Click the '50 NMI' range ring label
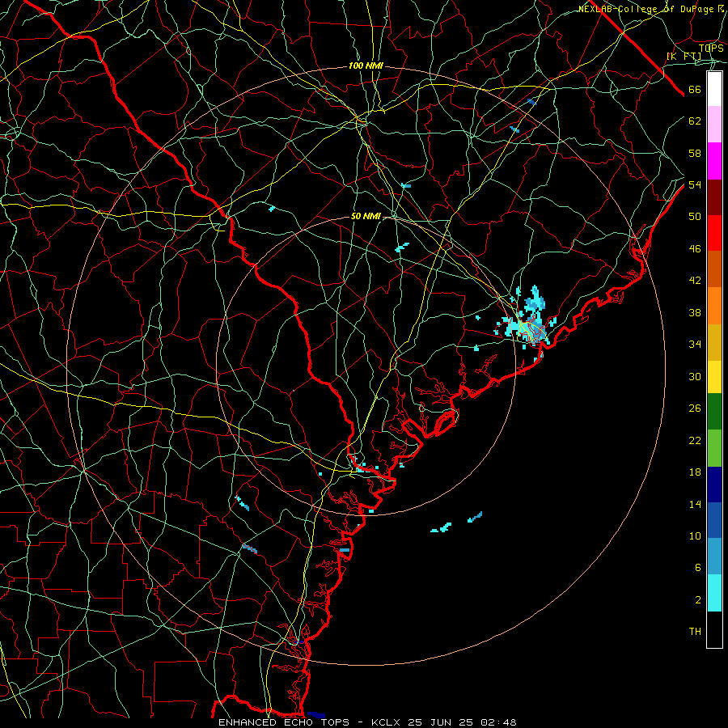Screen dimensions: 728x728 pos(366,216)
